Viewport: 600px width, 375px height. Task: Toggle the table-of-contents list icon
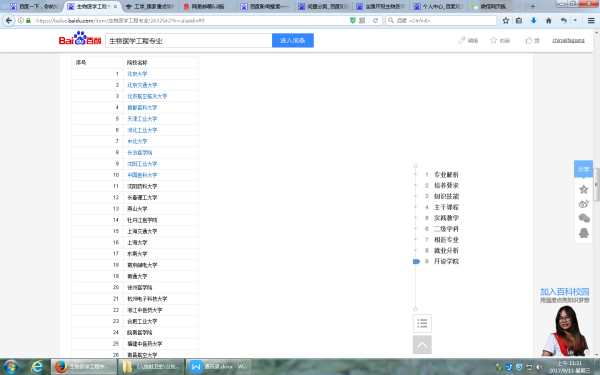tap(422, 323)
